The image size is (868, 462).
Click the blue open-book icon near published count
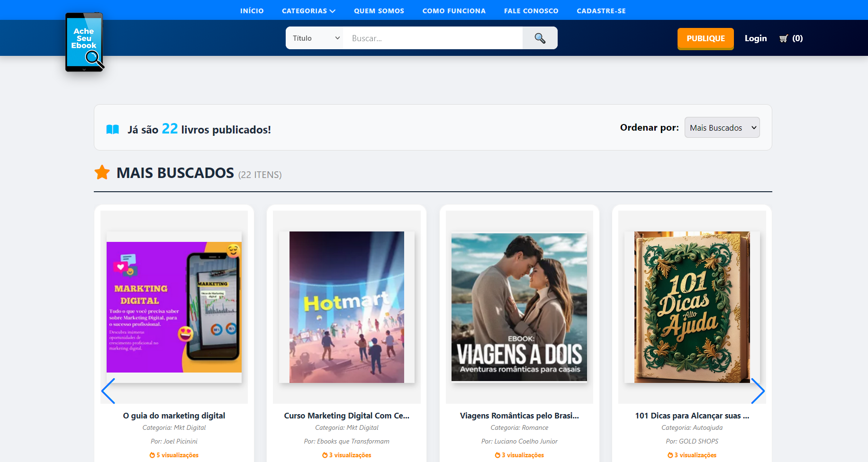tap(112, 129)
